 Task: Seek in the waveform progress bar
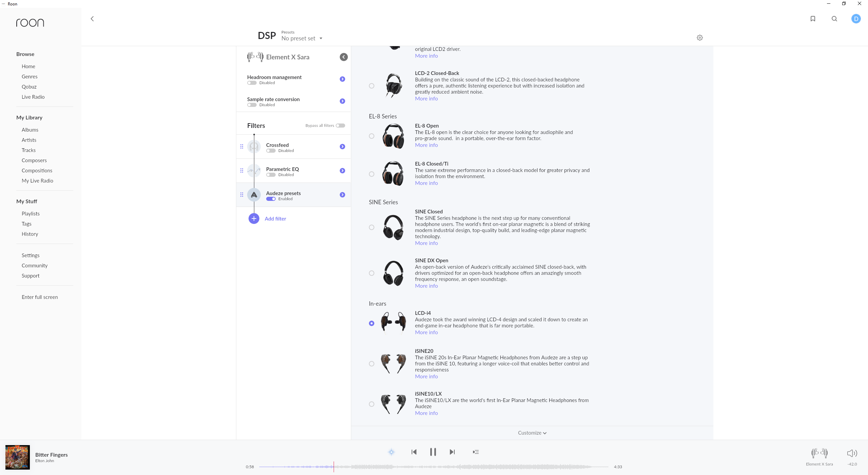(x=434, y=467)
